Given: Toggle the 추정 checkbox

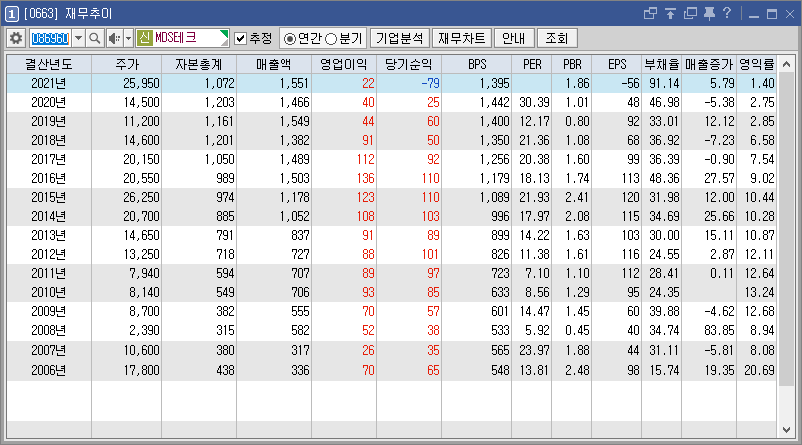Looking at the screenshot, I should click(240, 38).
